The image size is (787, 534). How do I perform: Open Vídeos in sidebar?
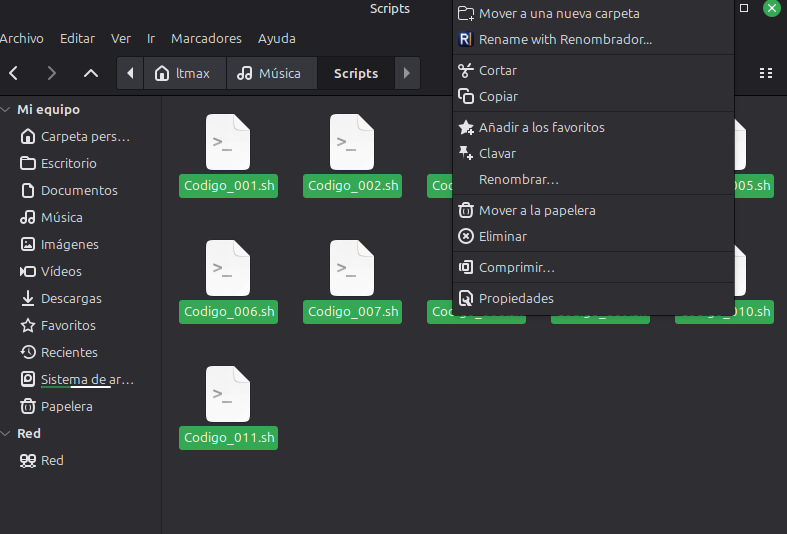click(x=80, y=272)
